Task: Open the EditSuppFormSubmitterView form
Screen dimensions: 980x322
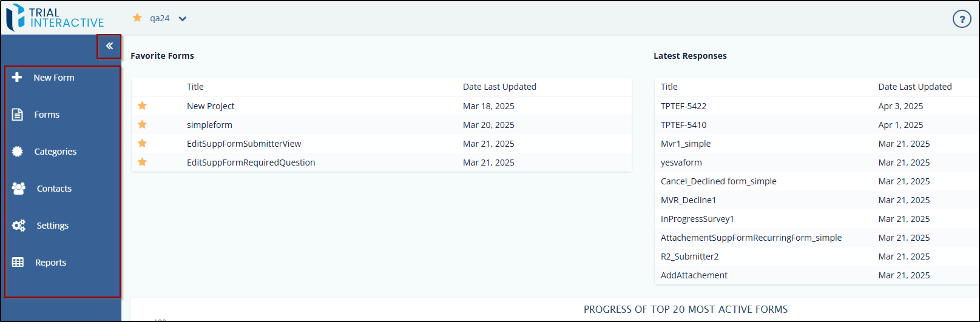Action: click(244, 144)
